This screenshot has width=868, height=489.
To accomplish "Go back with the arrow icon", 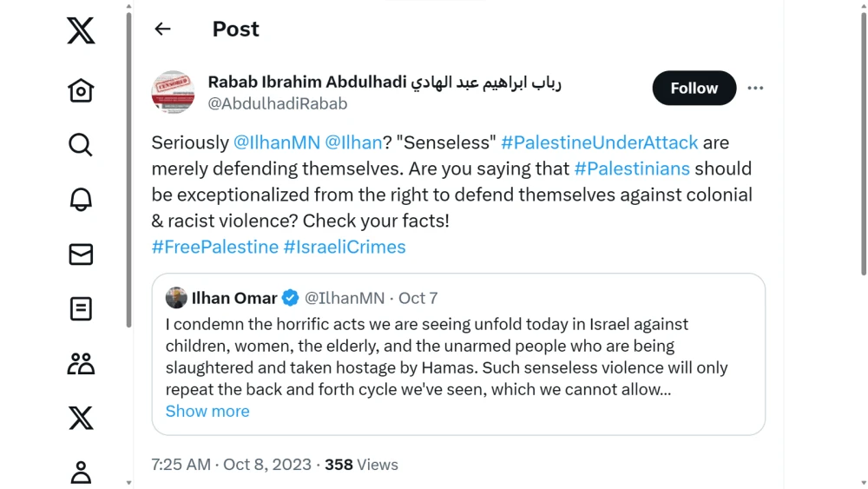I will [162, 29].
